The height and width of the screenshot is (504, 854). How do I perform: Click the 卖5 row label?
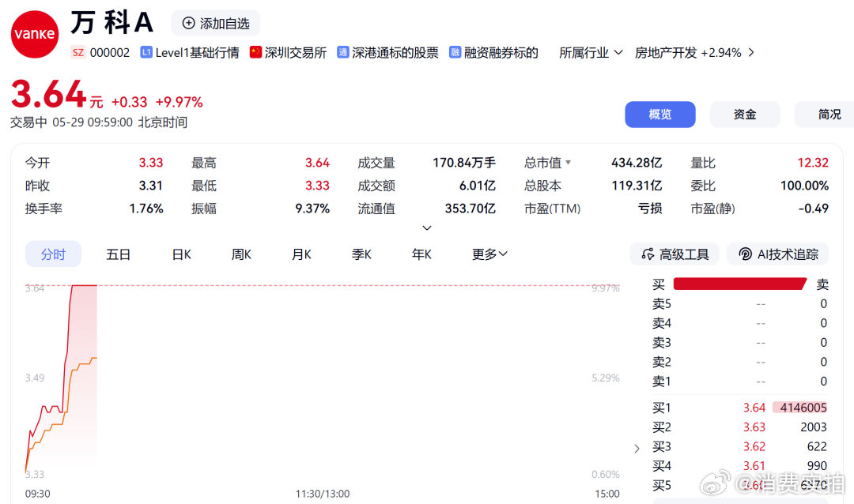[662, 303]
